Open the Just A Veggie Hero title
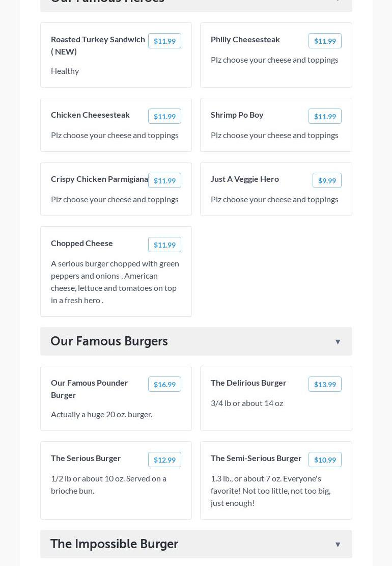This screenshot has width=392, height=566. click(x=245, y=179)
